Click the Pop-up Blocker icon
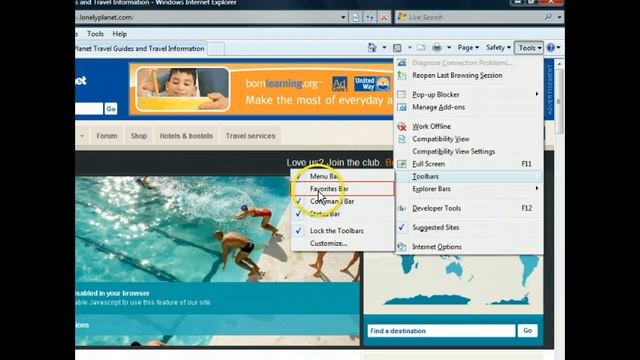Screen dimensions: 640x360 click(402, 94)
